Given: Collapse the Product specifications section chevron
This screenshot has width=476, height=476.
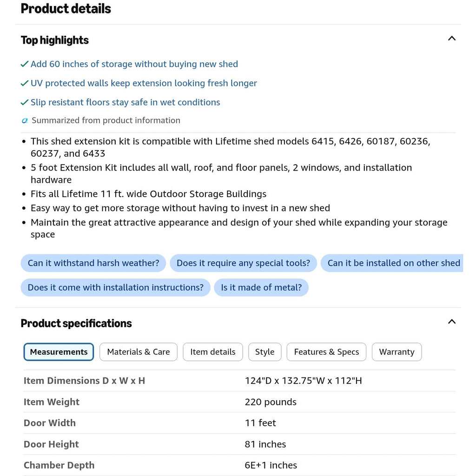Looking at the screenshot, I should 452,322.
